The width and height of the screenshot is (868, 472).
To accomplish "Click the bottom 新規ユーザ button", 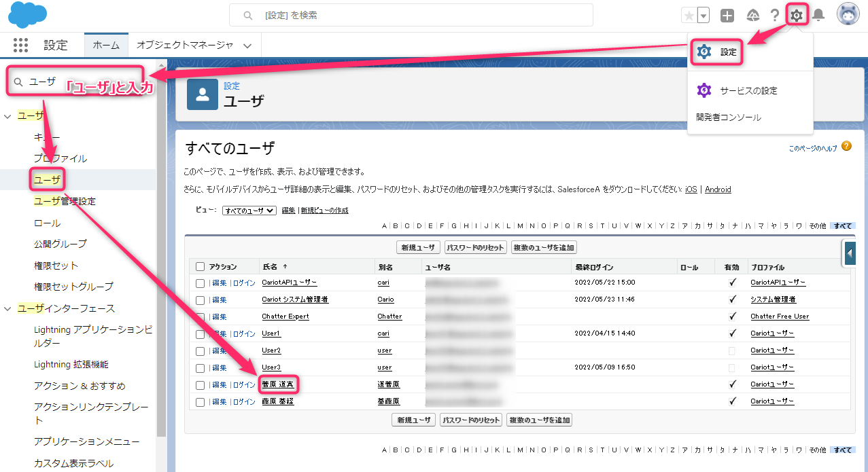I will [x=414, y=420].
